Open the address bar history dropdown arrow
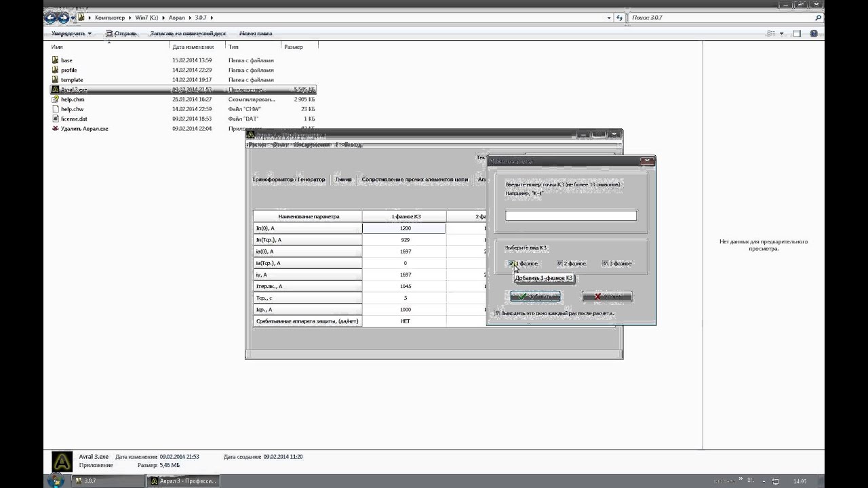 tap(608, 18)
